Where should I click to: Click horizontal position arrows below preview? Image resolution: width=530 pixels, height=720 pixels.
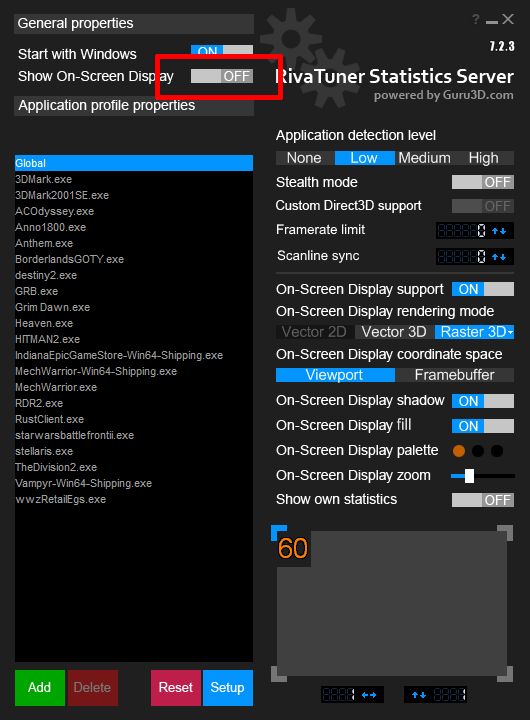(x=369, y=695)
